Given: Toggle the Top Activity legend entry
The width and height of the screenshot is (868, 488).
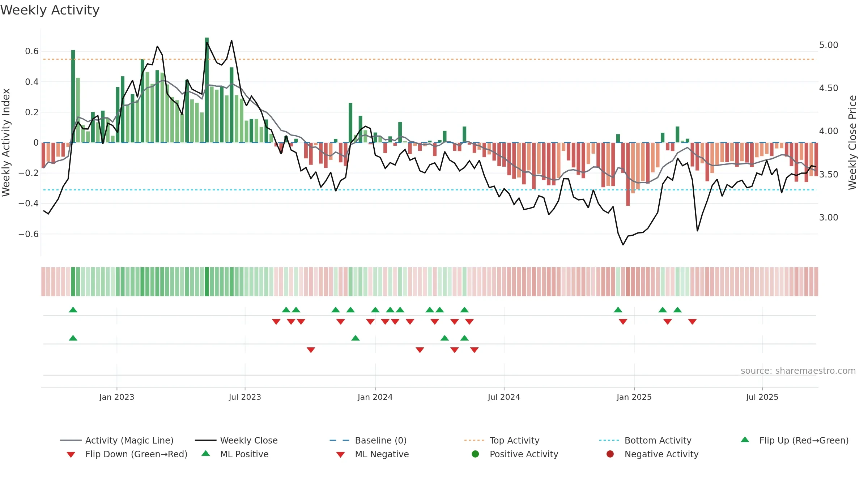Looking at the screenshot, I should coord(502,440).
